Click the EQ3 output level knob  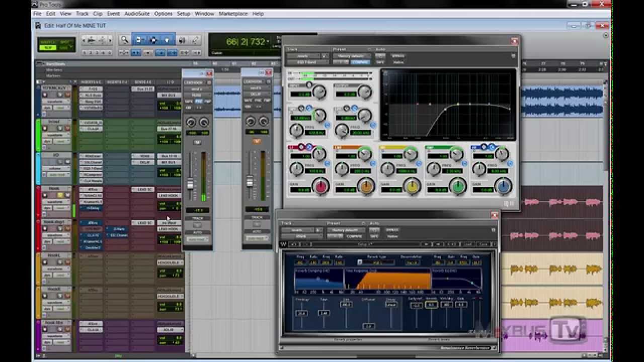[x=364, y=92]
